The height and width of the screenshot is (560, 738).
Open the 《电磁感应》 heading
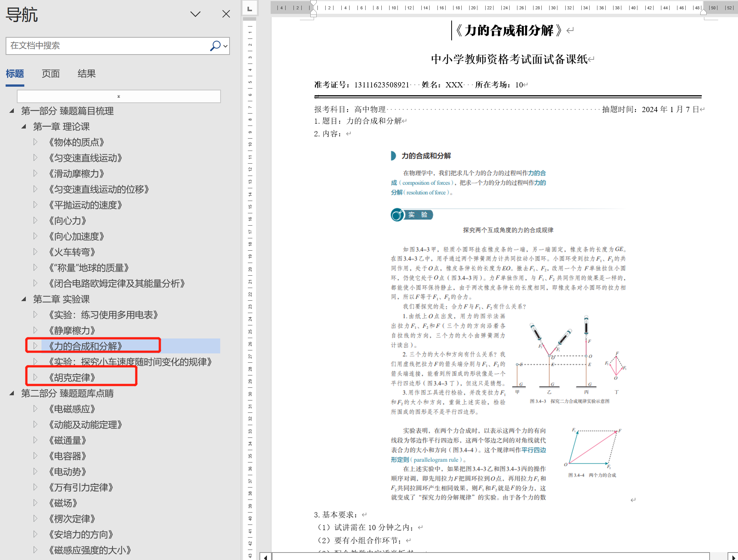[x=72, y=409]
